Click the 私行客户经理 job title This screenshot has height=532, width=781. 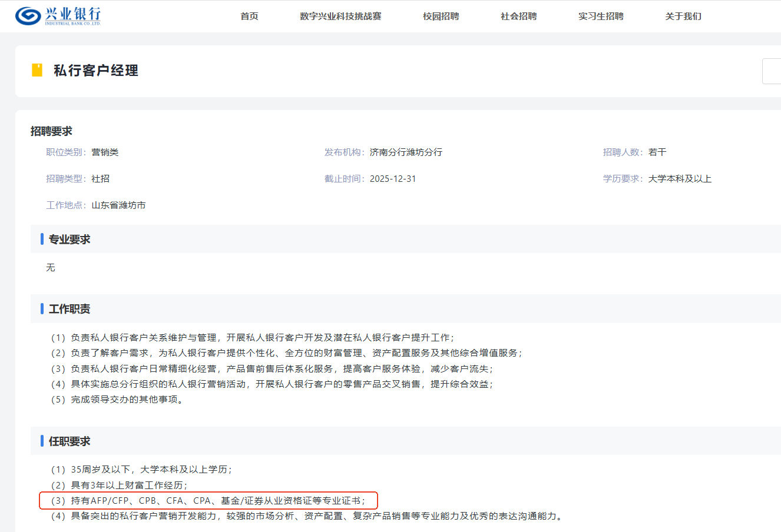pyautogui.click(x=96, y=71)
